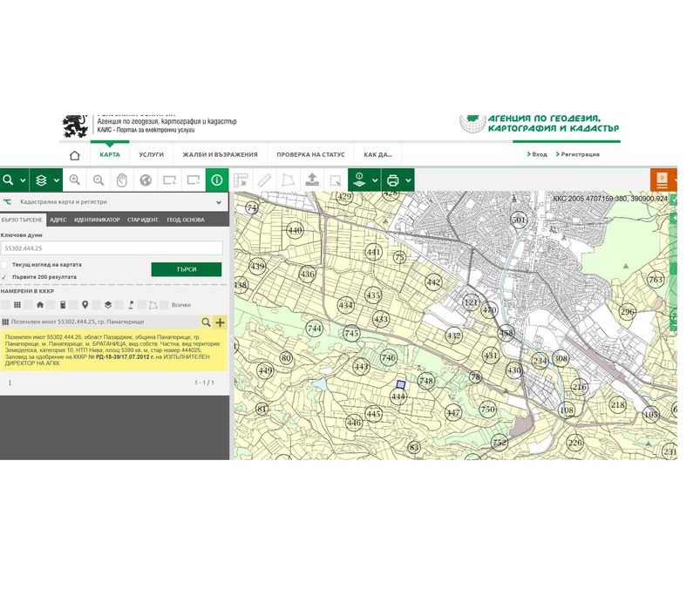
Task: Click the ТЪРСИ search button
Action: point(187,269)
